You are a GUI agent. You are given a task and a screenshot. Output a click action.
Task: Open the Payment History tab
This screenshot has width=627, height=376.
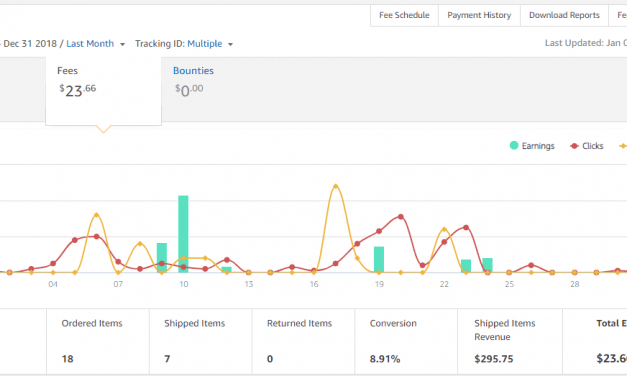479,15
